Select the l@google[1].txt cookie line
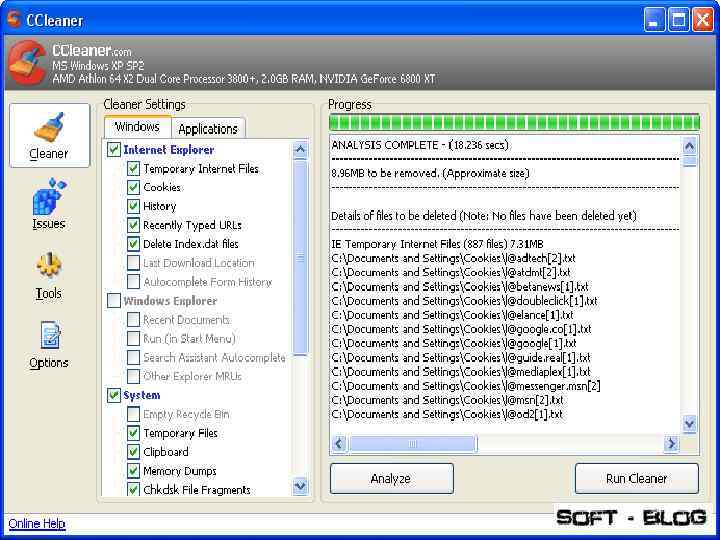Viewport: 720px width, 540px height. point(454,343)
